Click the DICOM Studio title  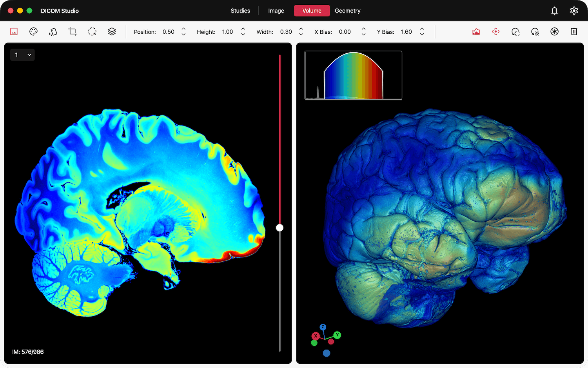point(60,11)
